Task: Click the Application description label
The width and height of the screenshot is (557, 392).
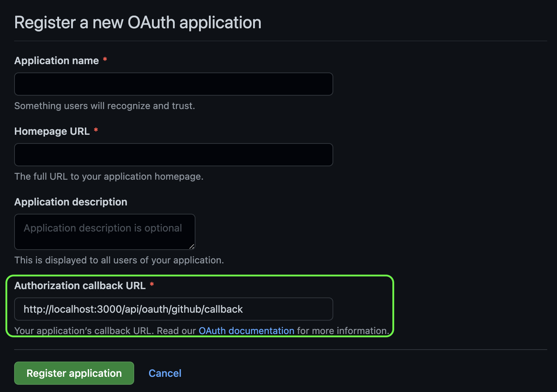Action: 71,202
